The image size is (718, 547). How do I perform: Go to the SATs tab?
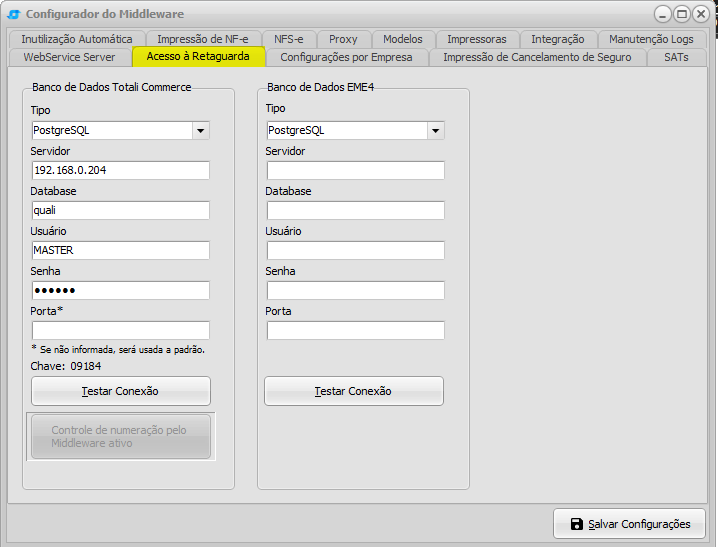point(676,57)
